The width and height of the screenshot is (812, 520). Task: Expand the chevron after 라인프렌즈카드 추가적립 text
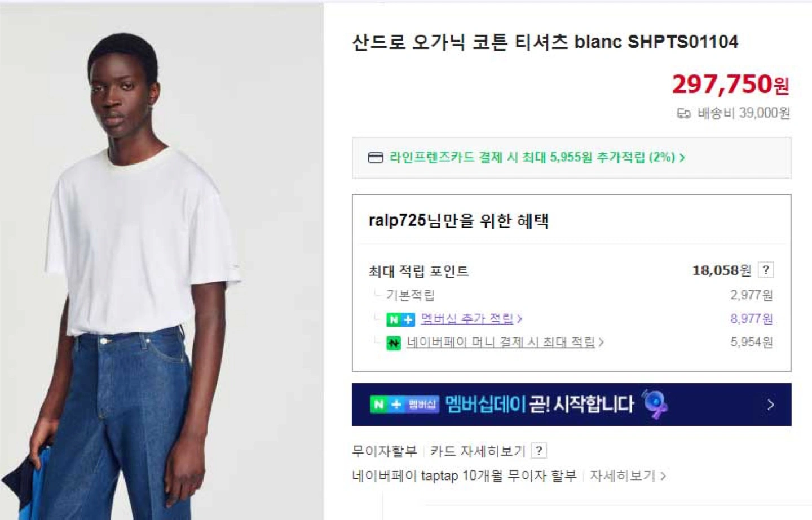(x=682, y=158)
